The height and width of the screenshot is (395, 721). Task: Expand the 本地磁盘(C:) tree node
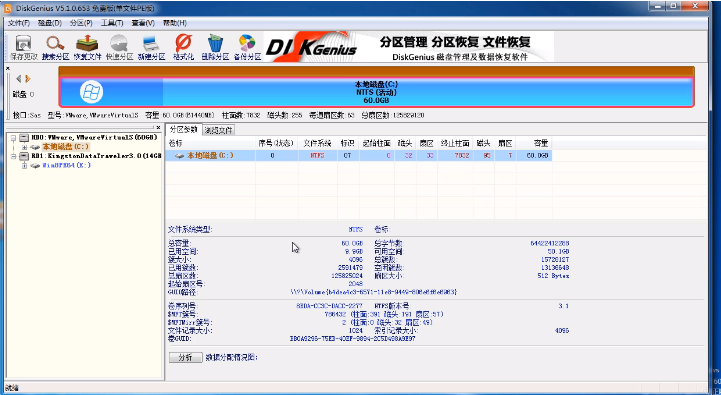(24, 147)
